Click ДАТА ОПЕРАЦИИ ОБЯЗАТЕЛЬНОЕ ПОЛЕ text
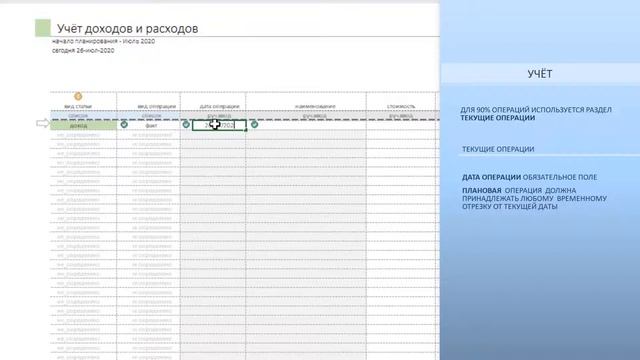Image resolution: width=640 pixels, height=360 pixels. pos(529,177)
